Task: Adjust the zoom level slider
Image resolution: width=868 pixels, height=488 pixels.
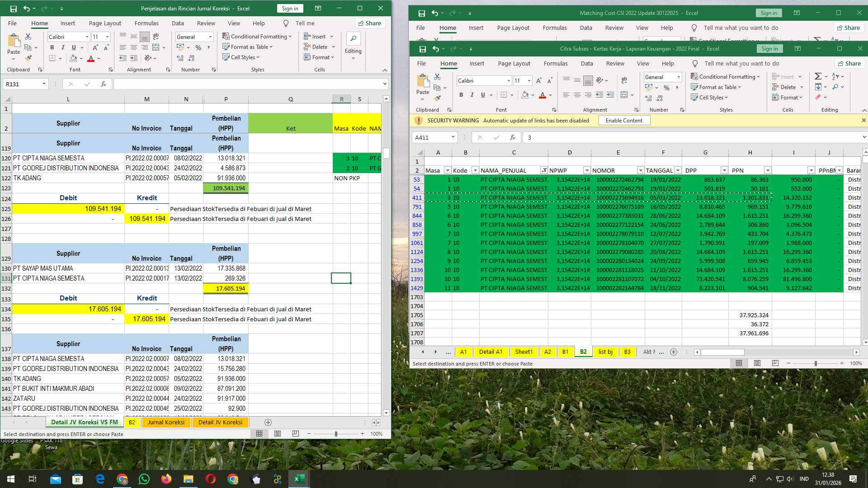Action: [x=815, y=363]
